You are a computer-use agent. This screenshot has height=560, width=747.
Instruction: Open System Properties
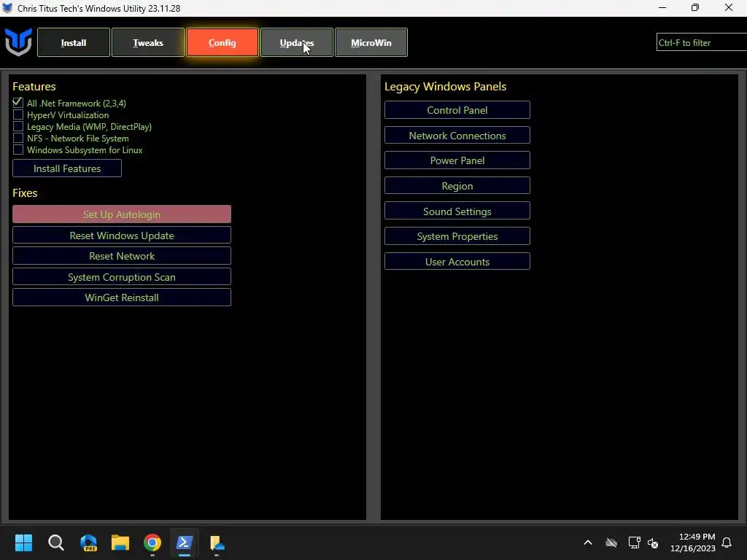tap(457, 236)
